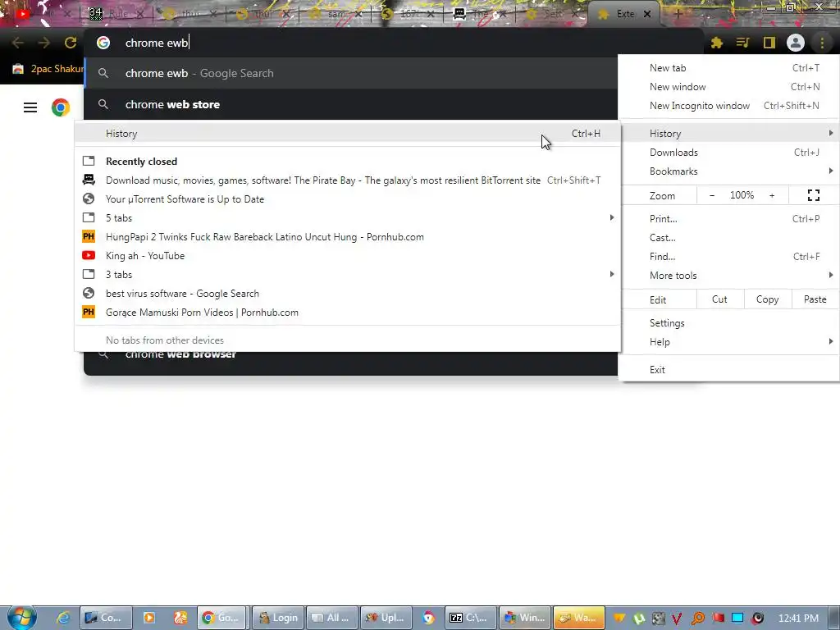
Task: Reload the page with the refresh icon
Action: click(x=71, y=43)
